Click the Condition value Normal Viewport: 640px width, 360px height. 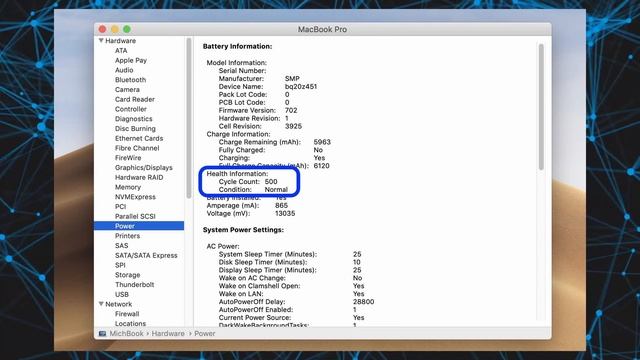tap(276, 189)
